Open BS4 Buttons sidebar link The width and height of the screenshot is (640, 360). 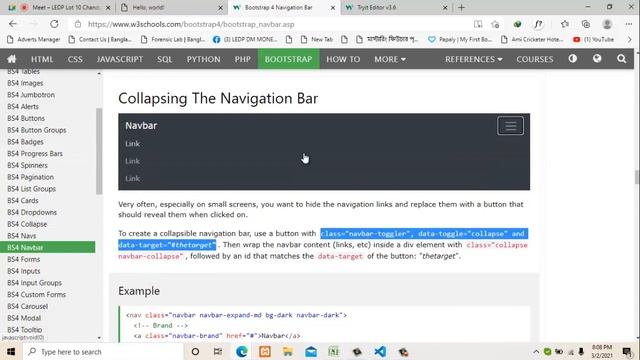coord(26,118)
